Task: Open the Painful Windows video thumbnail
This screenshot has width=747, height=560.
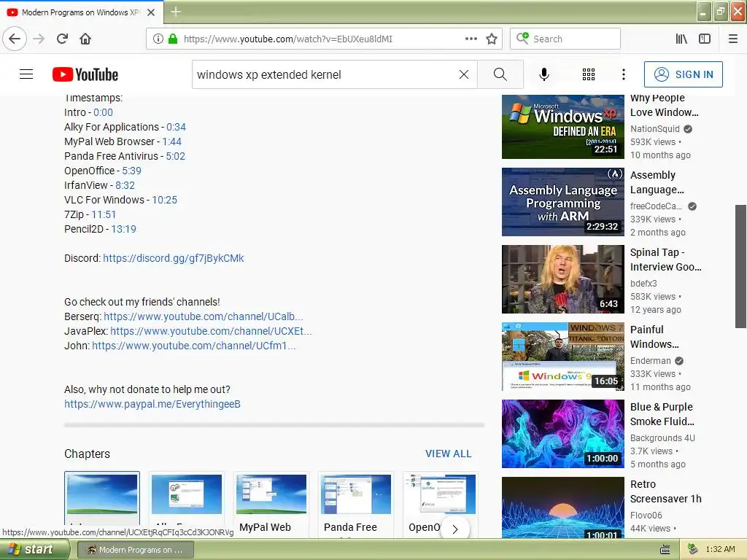Action: coord(562,356)
